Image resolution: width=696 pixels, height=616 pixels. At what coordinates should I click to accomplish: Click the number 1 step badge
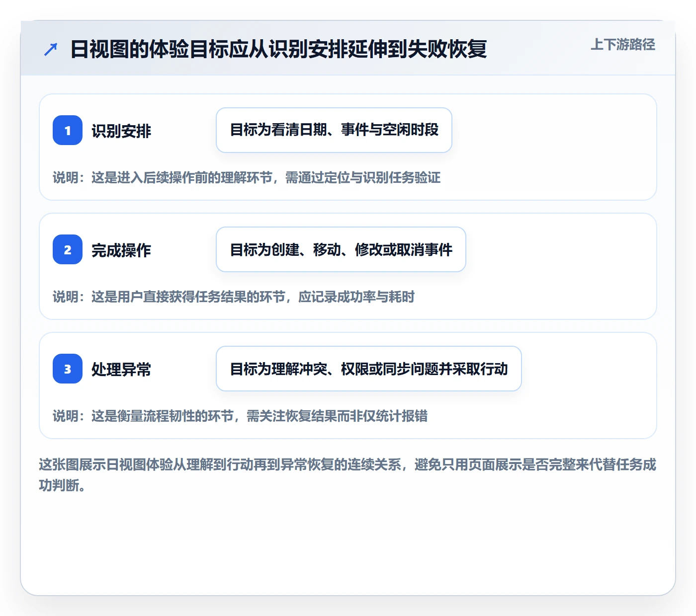pyautogui.click(x=68, y=130)
